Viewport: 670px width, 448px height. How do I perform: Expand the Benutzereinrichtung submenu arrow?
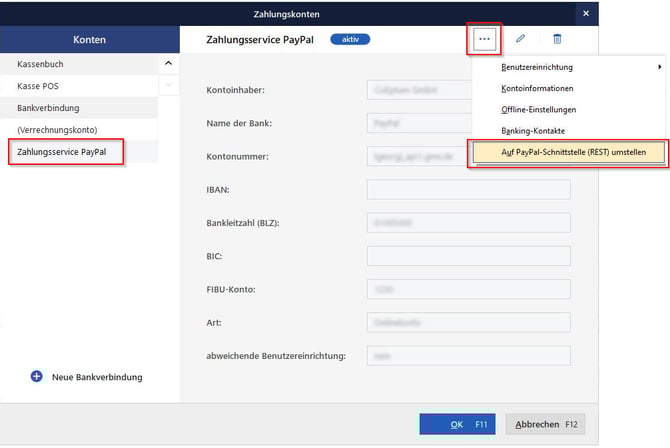[659, 67]
